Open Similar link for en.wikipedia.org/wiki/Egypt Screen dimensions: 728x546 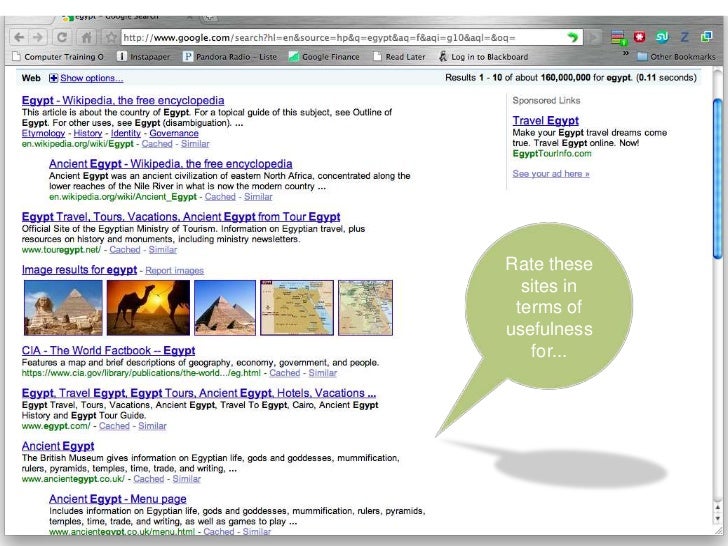click(195, 144)
